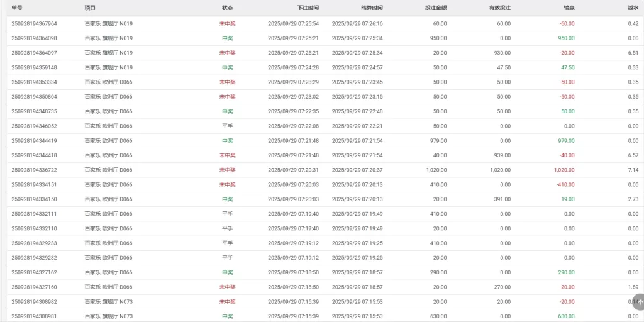Select order number 250928194364098
The width and height of the screenshot is (644, 322).
pos(34,38)
